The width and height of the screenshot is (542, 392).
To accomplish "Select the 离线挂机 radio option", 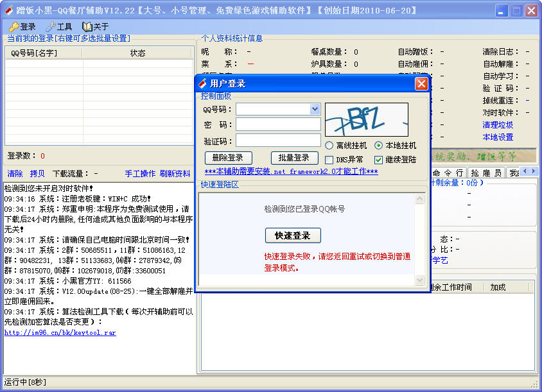I will 329,146.
